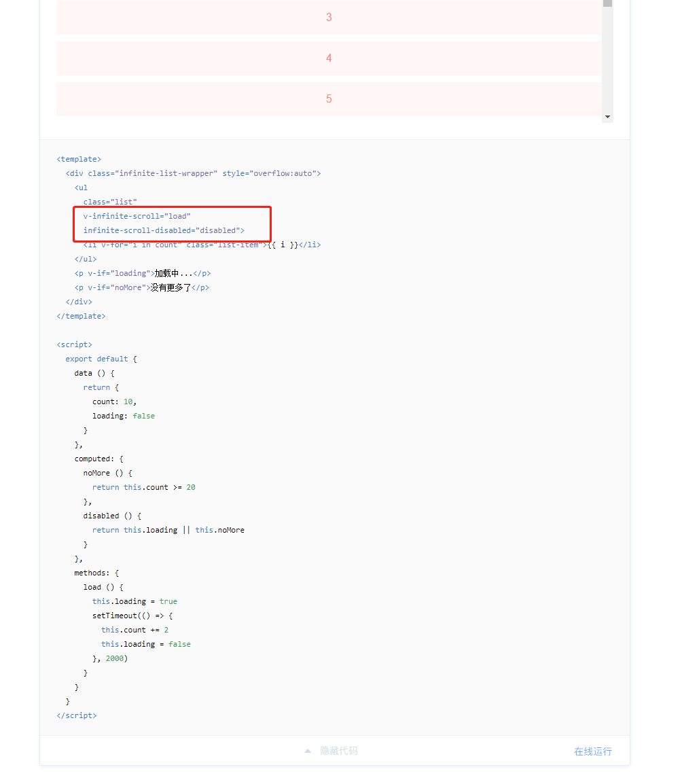The image size is (680, 784).
Task: Click the infinite-scroll-disabled="disabled" code line
Action: coord(164,230)
